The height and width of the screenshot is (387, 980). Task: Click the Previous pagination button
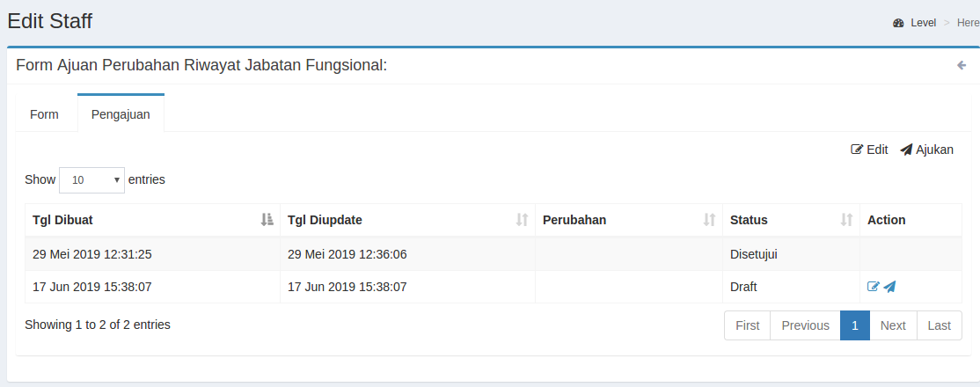click(x=805, y=325)
